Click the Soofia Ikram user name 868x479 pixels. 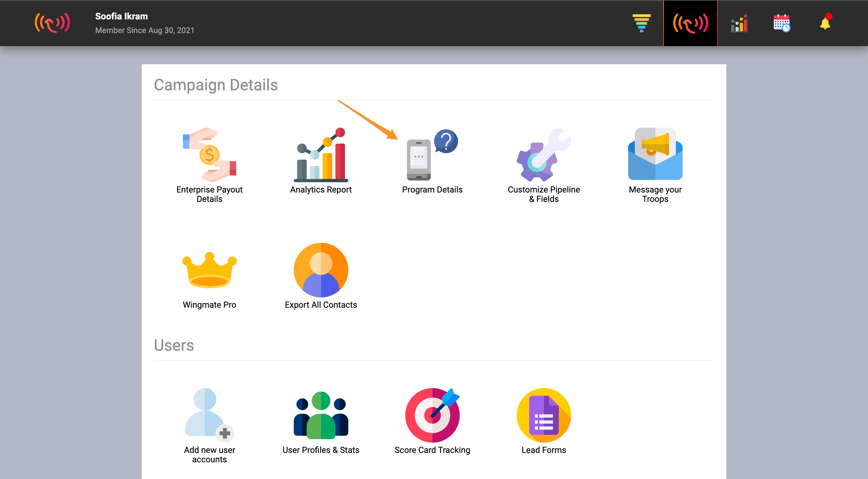coord(121,16)
